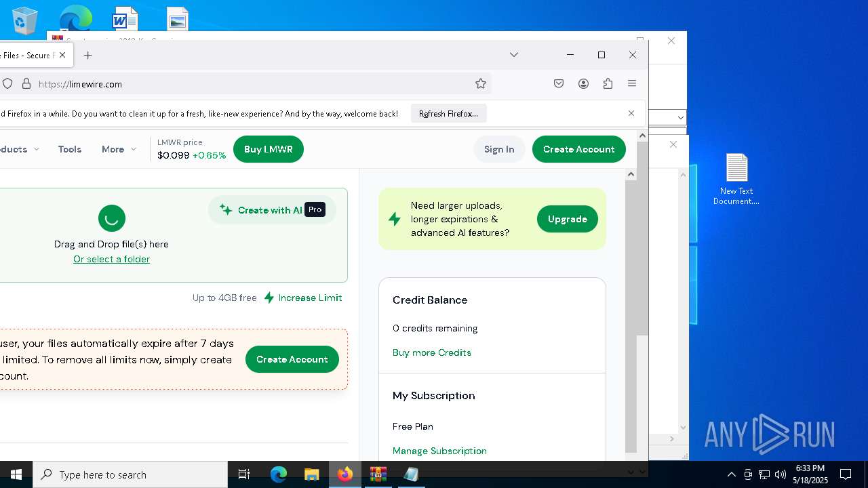Click Create Account in the expiry notice
The image size is (868, 488).
tap(292, 359)
